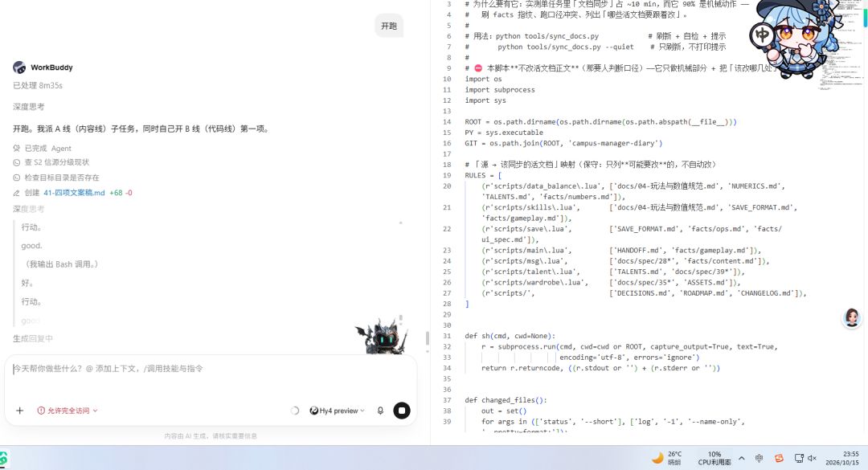Open the Hy4 preview model dropdown
Screen dimensions: 868x470
tap(337, 411)
